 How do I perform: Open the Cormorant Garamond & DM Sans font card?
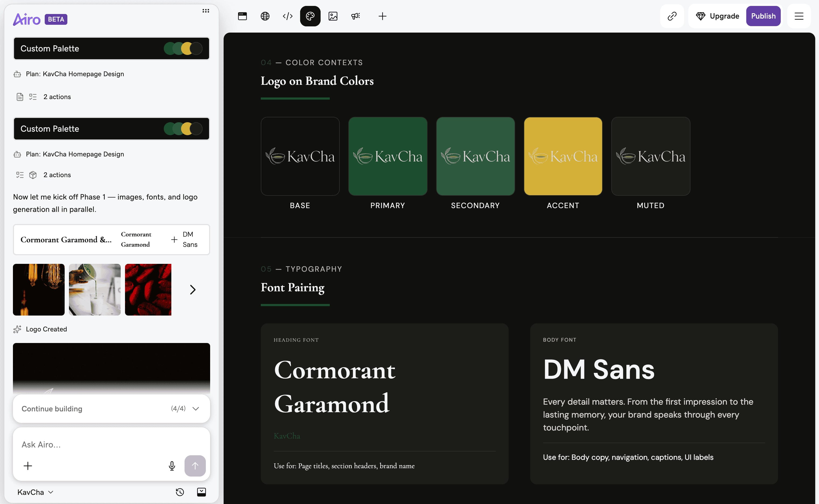click(111, 240)
